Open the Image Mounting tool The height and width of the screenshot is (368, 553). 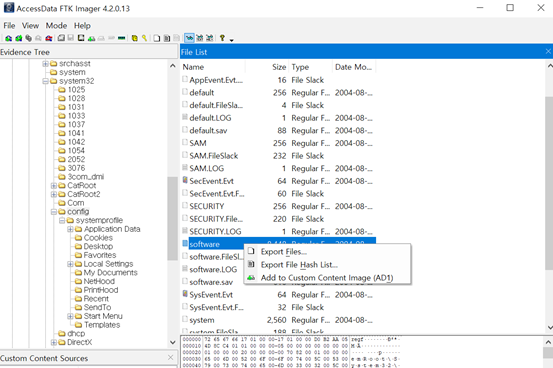29,38
